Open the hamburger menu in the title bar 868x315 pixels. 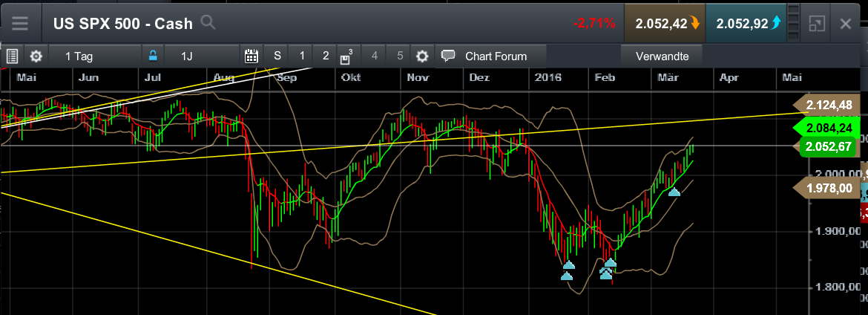21,23
